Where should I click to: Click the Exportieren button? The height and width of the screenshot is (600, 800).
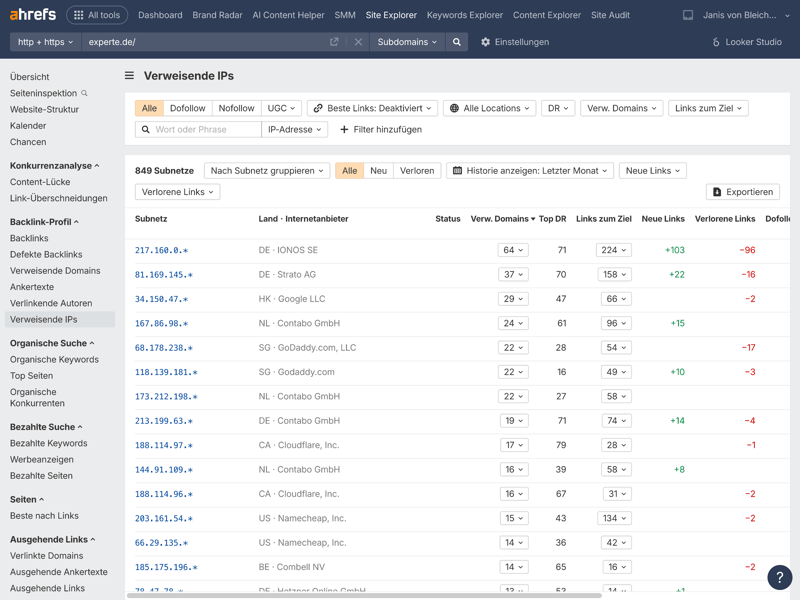pos(742,192)
